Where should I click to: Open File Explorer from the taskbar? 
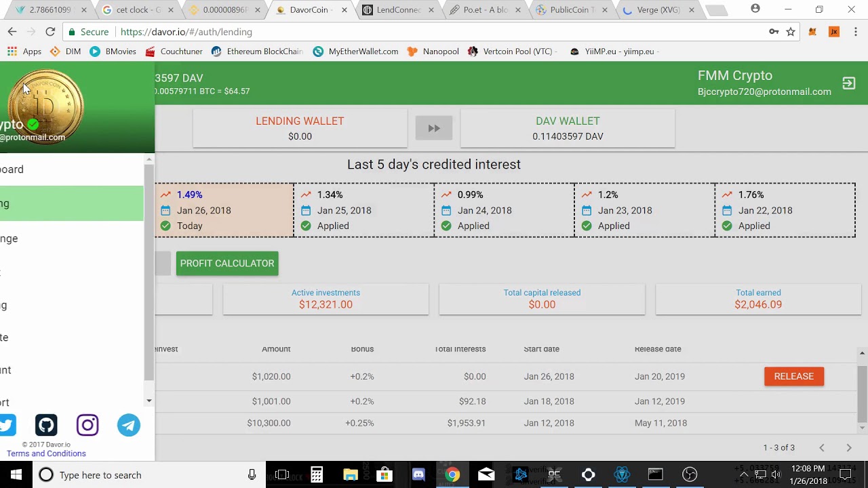click(x=351, y=474)
